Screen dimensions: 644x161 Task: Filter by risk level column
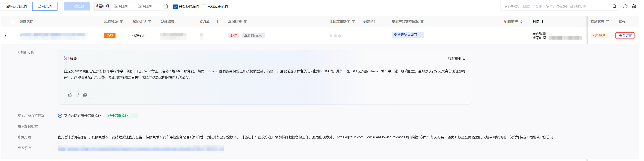coord(121,22)
